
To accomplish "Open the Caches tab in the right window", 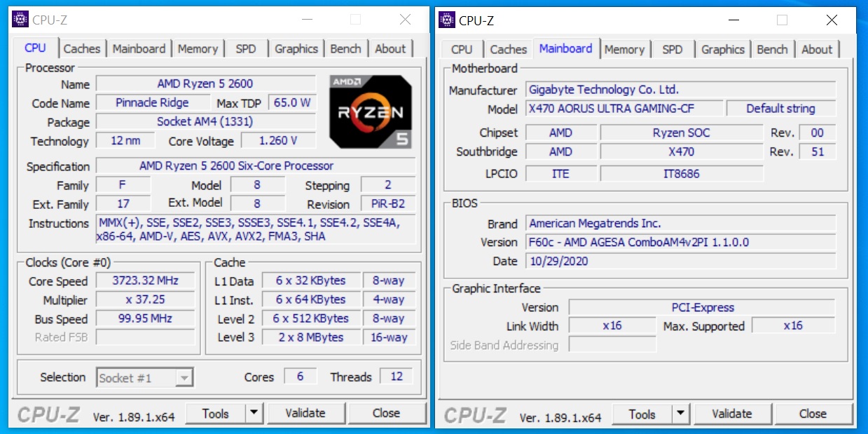I will click(x=509, y=49).
